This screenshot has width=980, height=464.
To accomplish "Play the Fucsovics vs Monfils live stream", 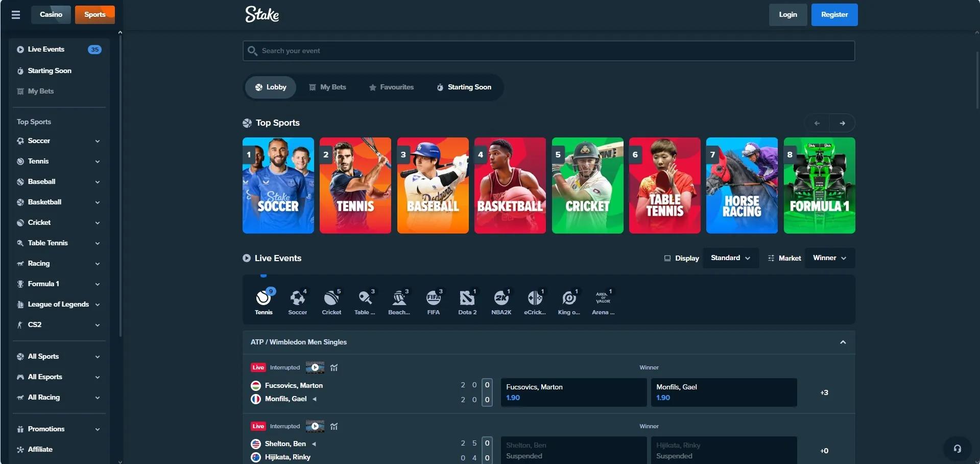I will click(x=315, y=367).
